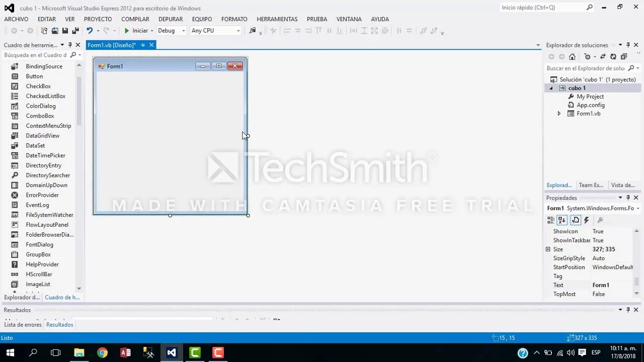This screenshot has height=362, width=644.
Task: Show Events lightning icon in Propiedades
Action: coord(587,220)
